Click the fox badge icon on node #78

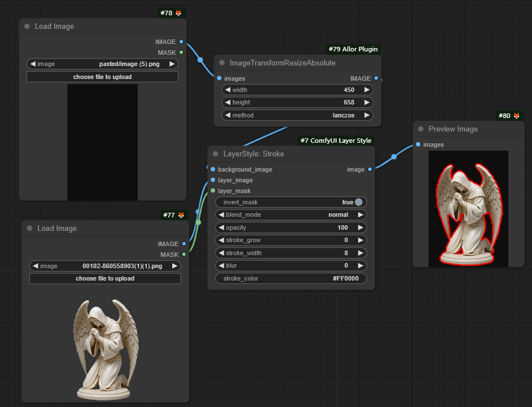tap(179, 13)
